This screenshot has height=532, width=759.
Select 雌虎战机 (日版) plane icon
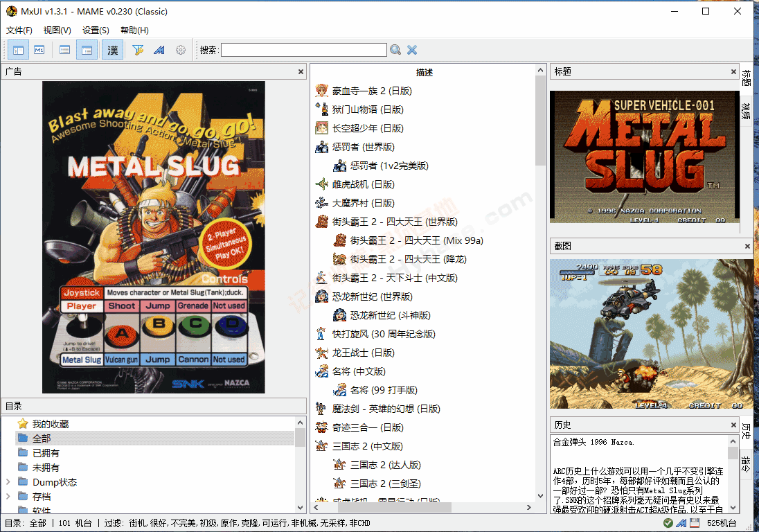321,184
